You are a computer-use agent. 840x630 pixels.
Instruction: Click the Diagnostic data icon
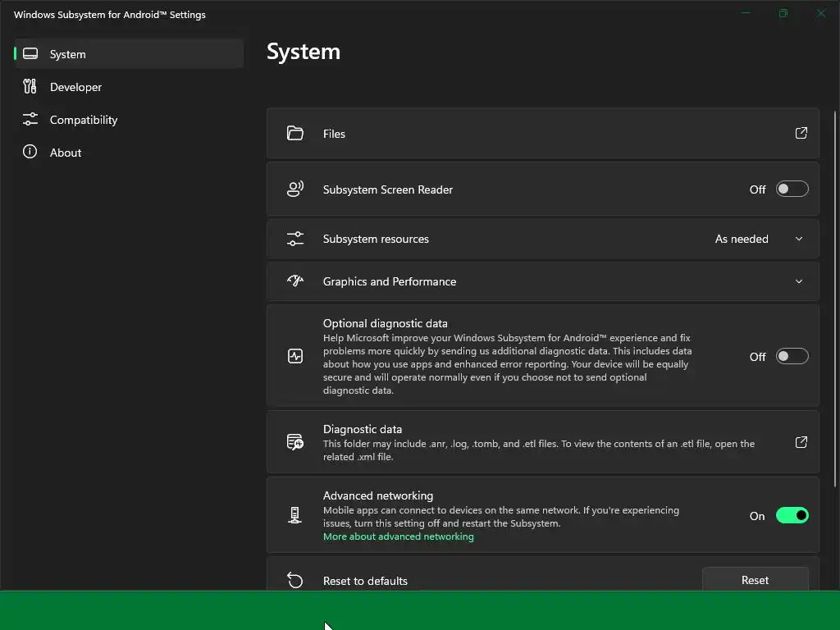point(294,442)
